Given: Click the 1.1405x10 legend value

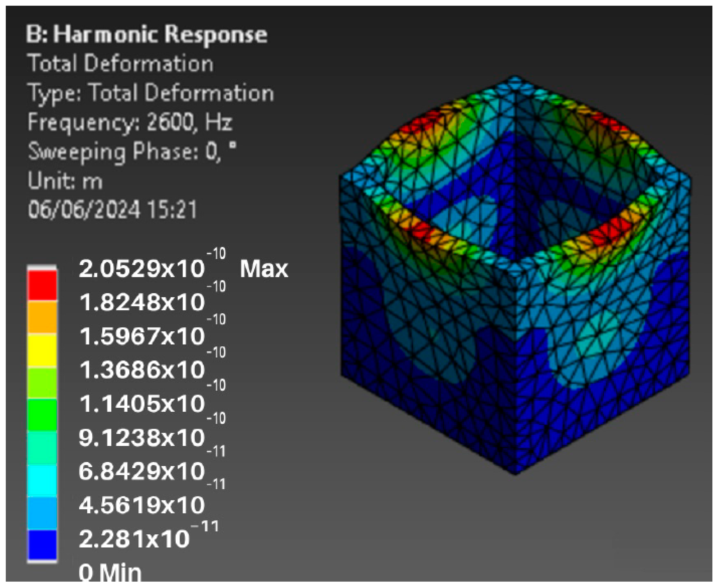Looking at the screenshot, I should tap(142, 404).
